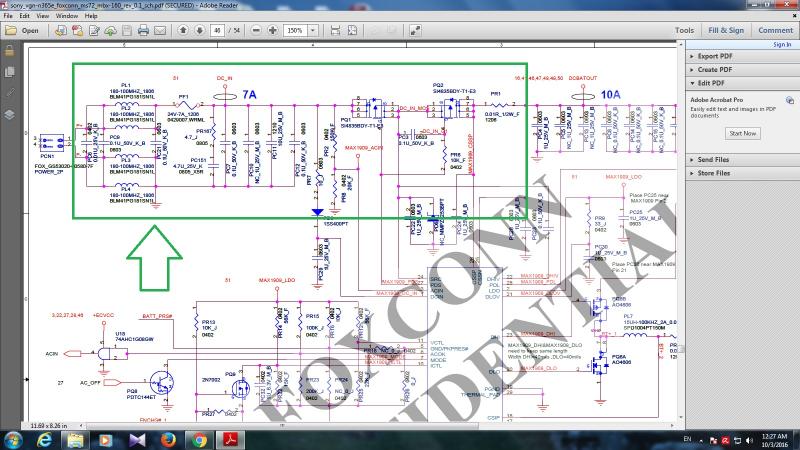Expand the Export PDF section

click(742, 56)
